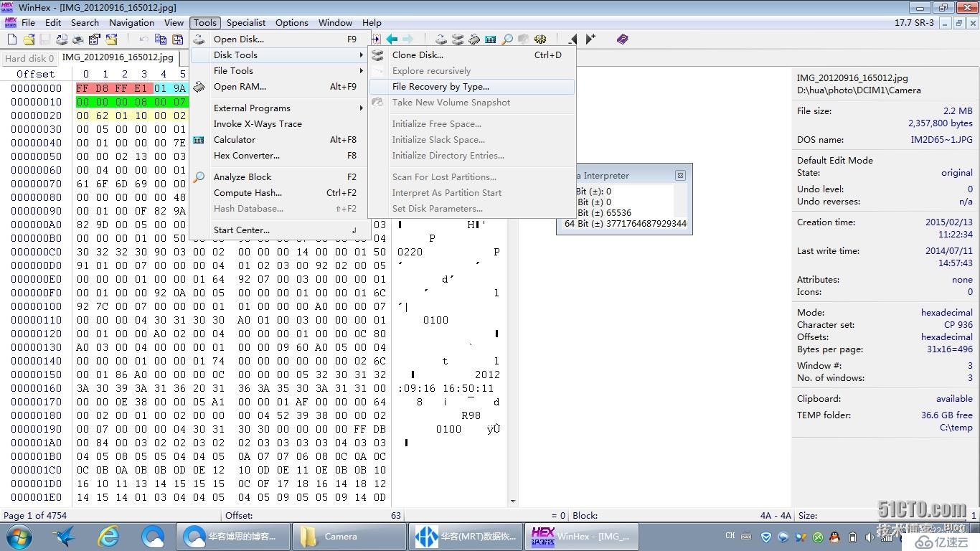
Task: Click file size value 2,357,800 bytes
Action: point(940,123)
